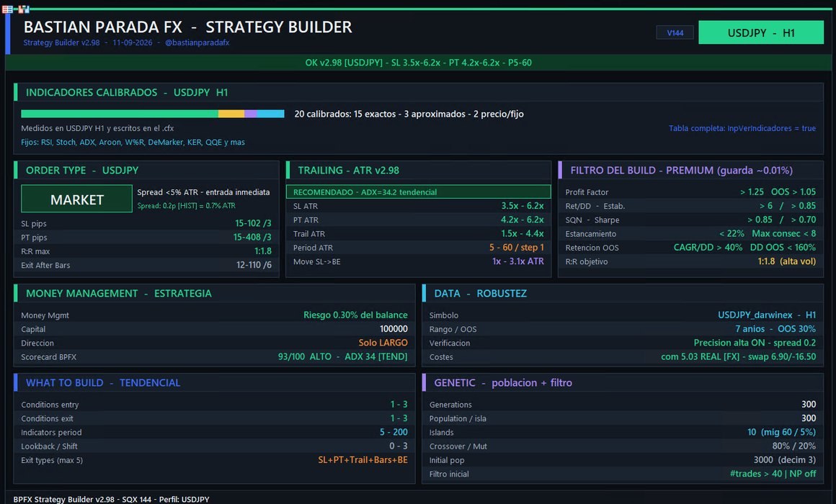This screenshot has height=504, width=836.
Task: Click Initial pop value 3000 (decim 3)
Action: pos(784,460)
